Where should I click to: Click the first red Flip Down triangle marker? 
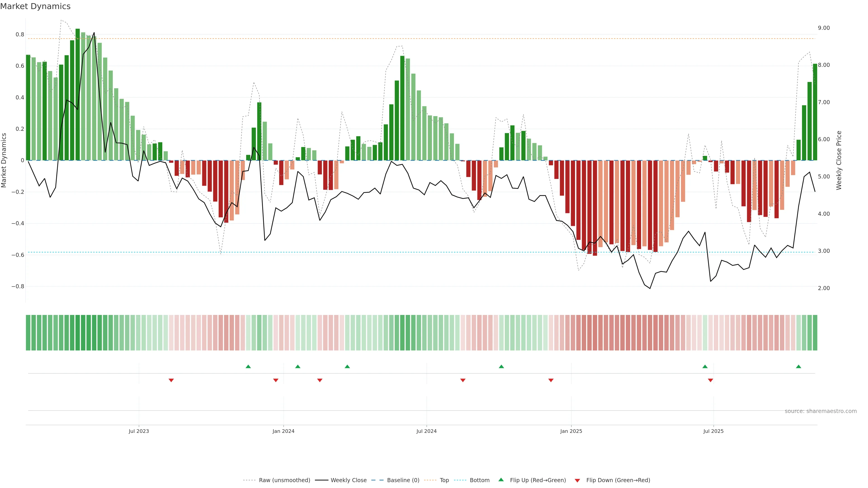[x=171, y=380]
